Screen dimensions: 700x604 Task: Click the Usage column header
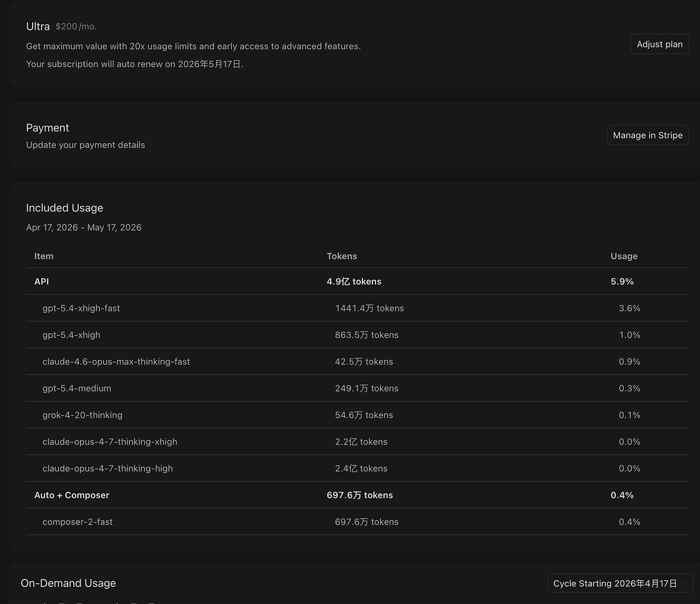623,256
